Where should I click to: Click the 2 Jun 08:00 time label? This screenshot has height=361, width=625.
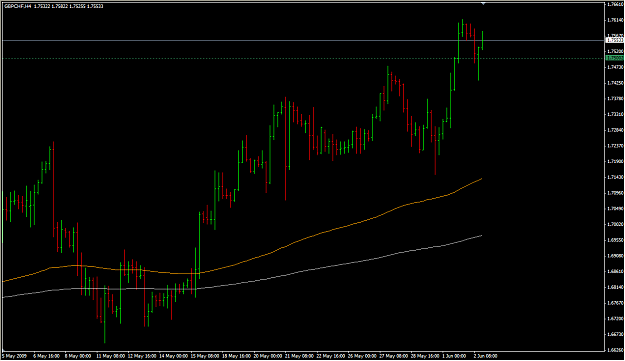(485, 356)
